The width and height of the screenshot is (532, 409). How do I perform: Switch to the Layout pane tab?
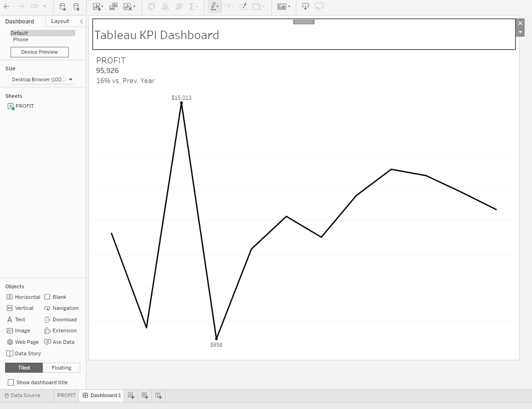[60, 21]
